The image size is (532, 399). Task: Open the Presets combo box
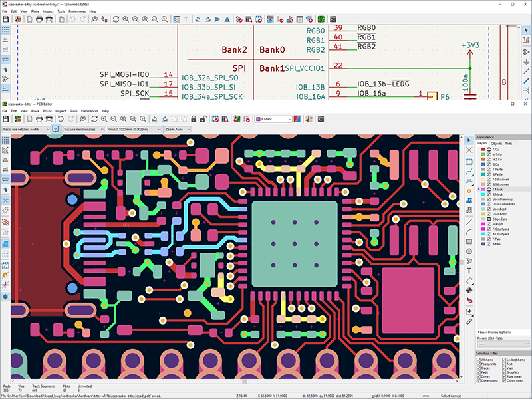(x=503, y=344)
